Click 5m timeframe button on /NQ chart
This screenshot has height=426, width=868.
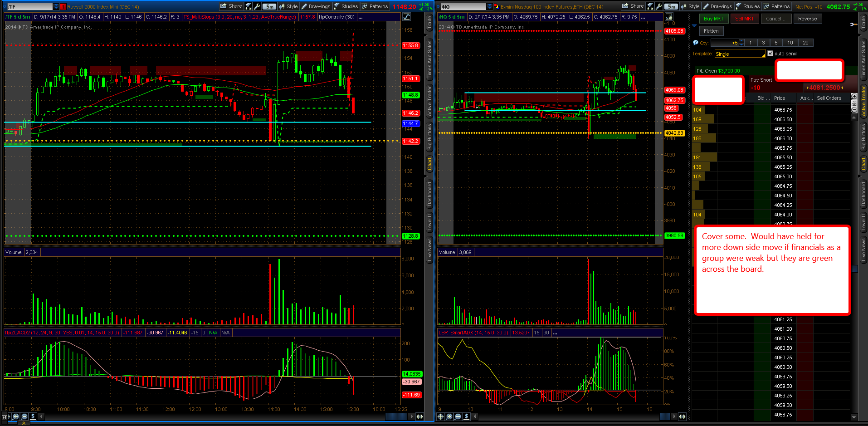pyautogui.click(x=672, y=6)
